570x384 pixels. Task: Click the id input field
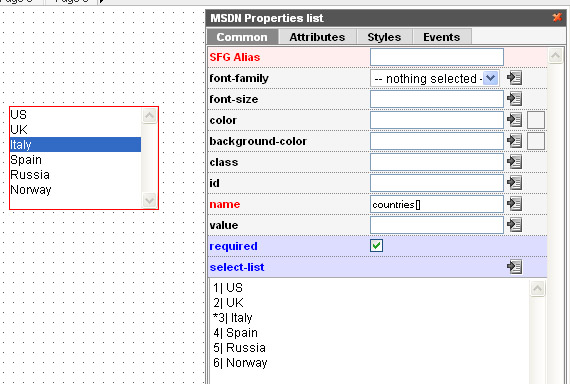click(437, 183)
